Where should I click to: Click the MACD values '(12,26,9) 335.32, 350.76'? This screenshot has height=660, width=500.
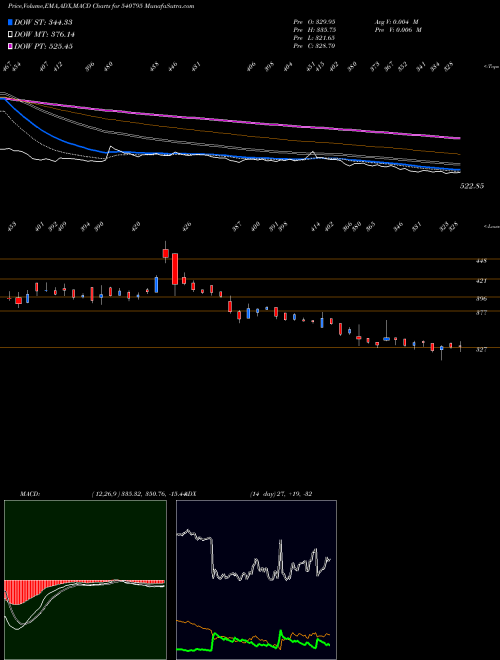click(x=128, y=494)
